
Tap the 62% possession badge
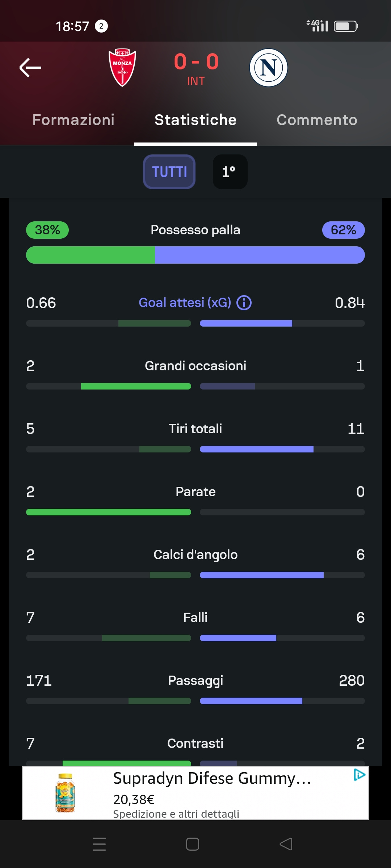[344, 230]
